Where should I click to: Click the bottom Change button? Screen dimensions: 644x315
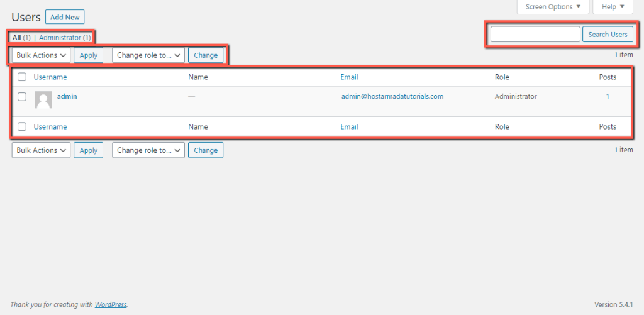[x=206, y=150]
